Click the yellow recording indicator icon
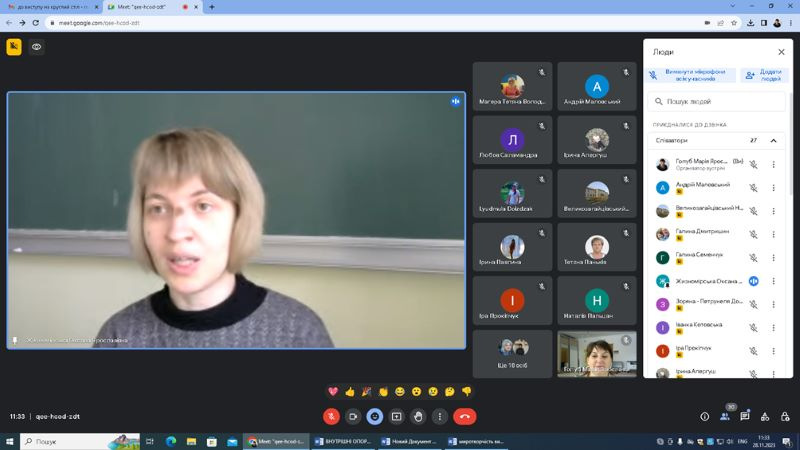Image resolution: width=800 pixels, height=450 pixels. click(14, 46)
